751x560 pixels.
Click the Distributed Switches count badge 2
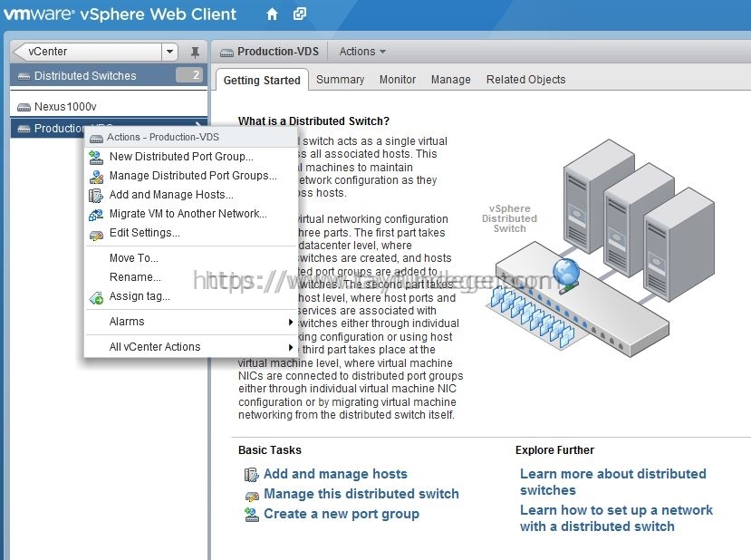[x=189, y=75]
